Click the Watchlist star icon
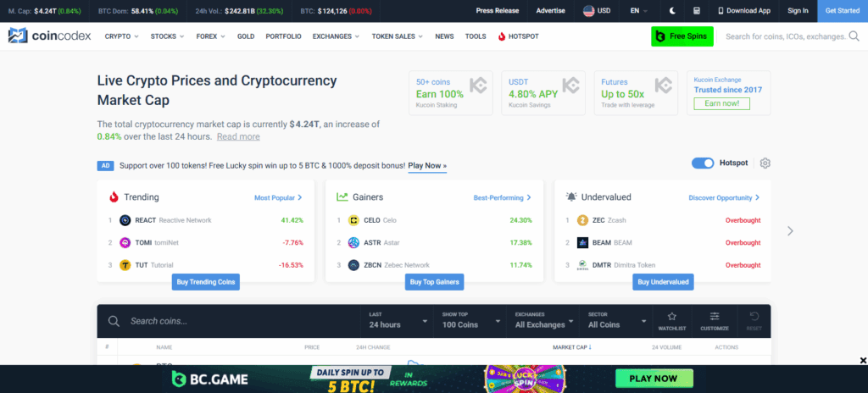Screen dimensions: 868x393 [671, 320]
